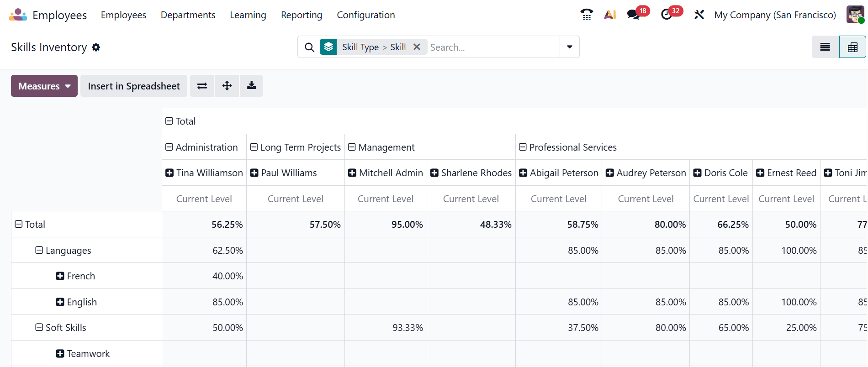868x367 pixels.
Task: Click French 40.00% cell
Action: 204,276
